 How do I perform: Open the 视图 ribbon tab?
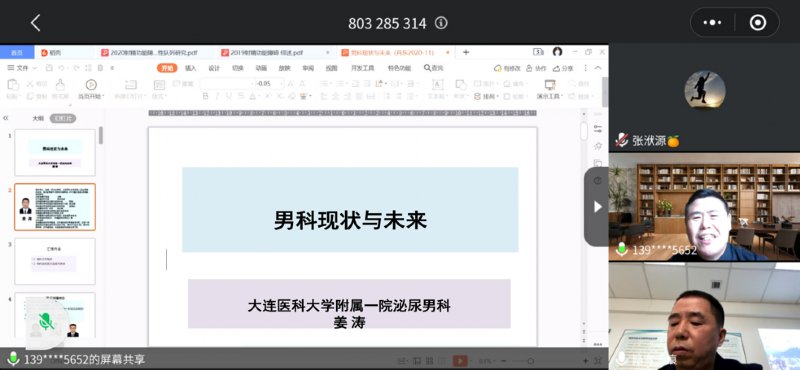tap(332, 68)
